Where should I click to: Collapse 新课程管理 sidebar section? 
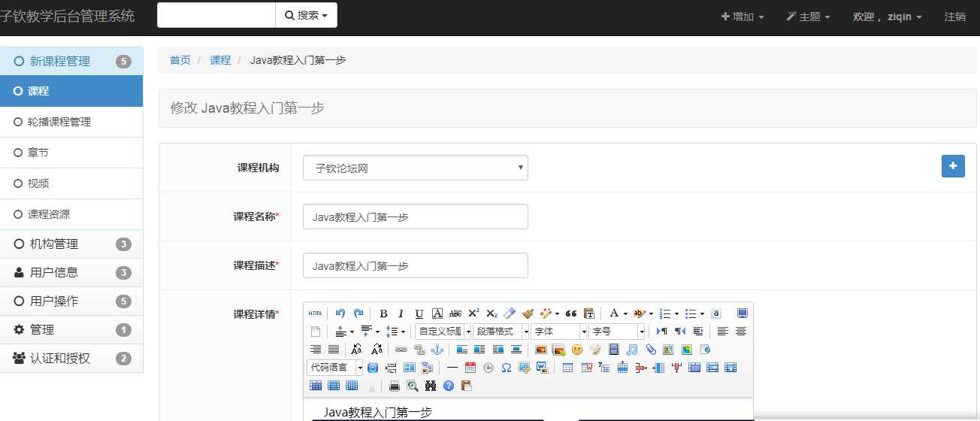(71, 61)
